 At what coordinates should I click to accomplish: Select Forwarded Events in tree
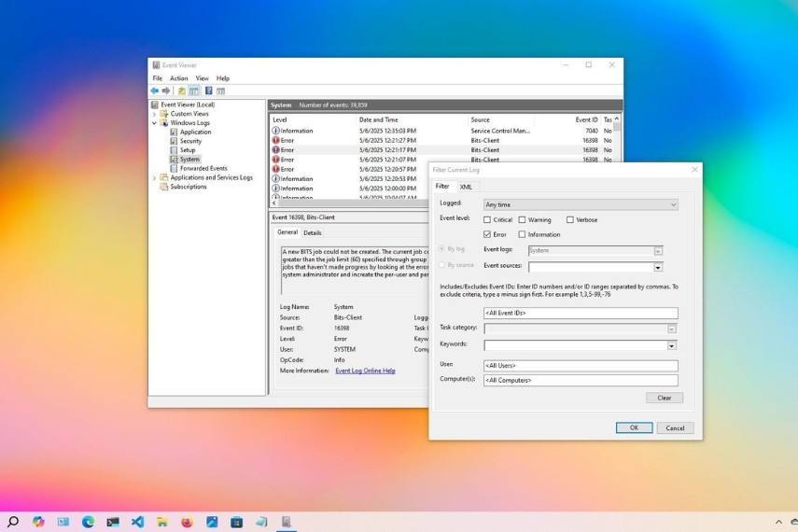pos(203,169)
